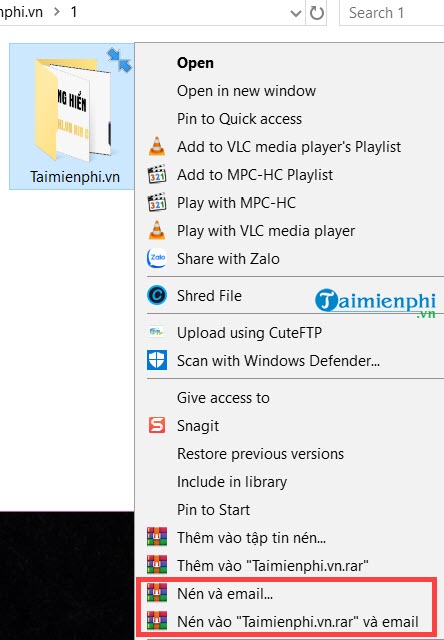Select the Taimienphi.vn folder thumbnail
The image size is (444, 640).
[73, 109]
